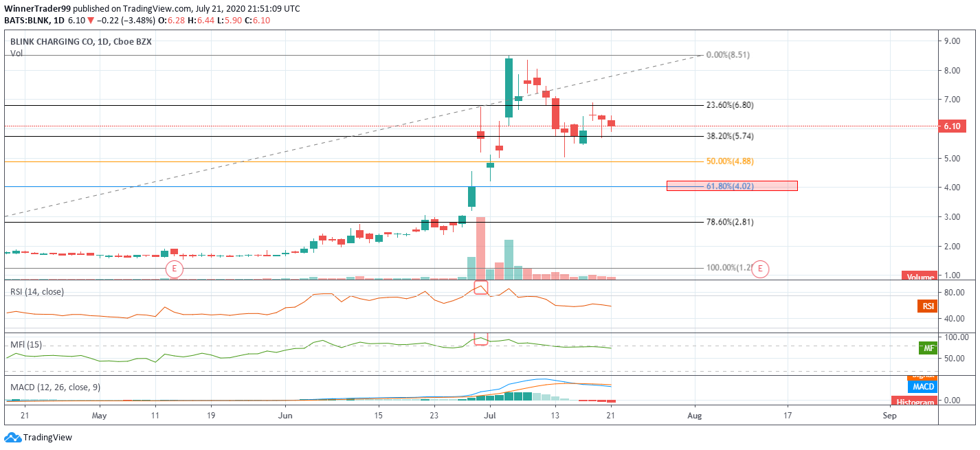
Task: Click the green MF scale label
Action: tap(928, 348)
